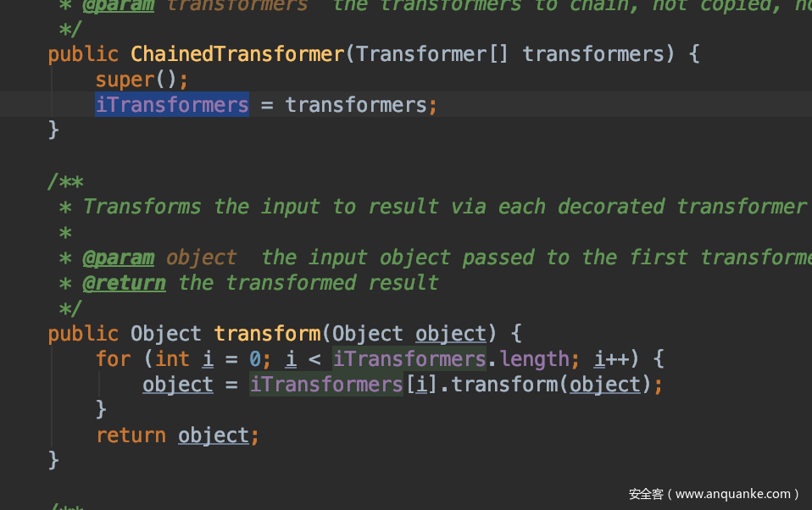This screenshot has width=812, height=510.
Task: Click the 'int' keyword in the loop
Action: point(172,359)
